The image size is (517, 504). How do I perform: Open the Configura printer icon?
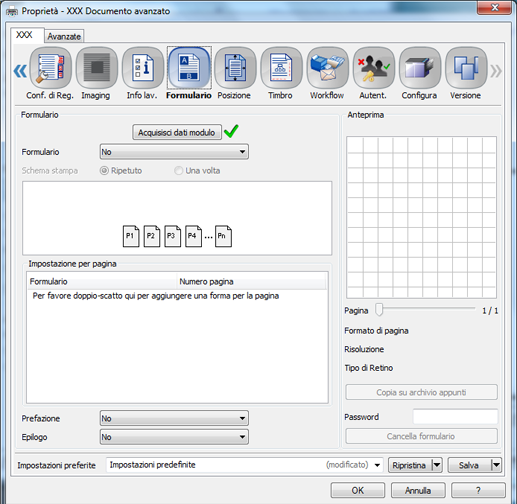coord(420,68)
